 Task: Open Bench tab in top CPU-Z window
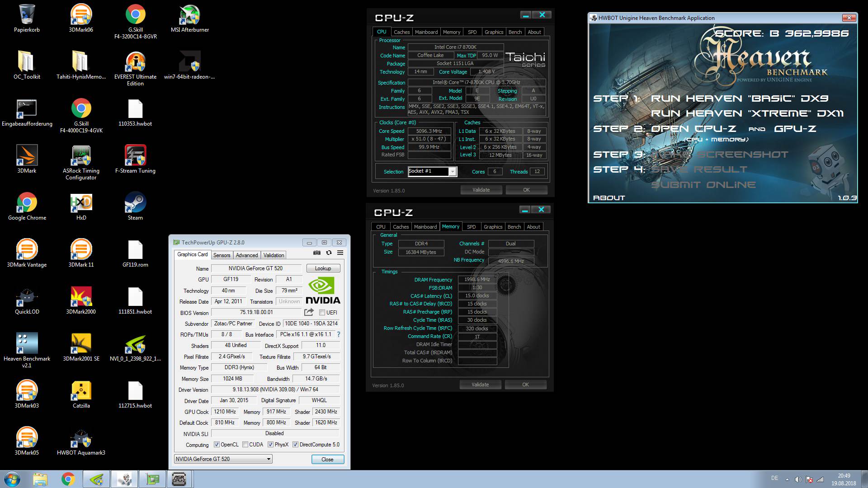(x=515, y=32)
